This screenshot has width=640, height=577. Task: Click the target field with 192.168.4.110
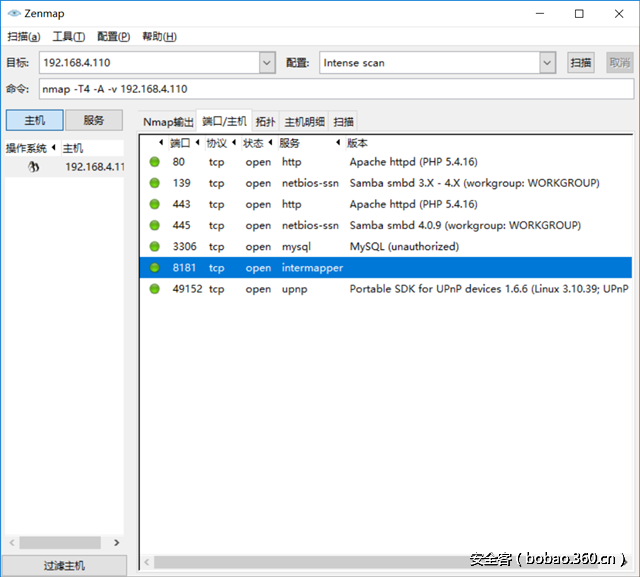149,63
